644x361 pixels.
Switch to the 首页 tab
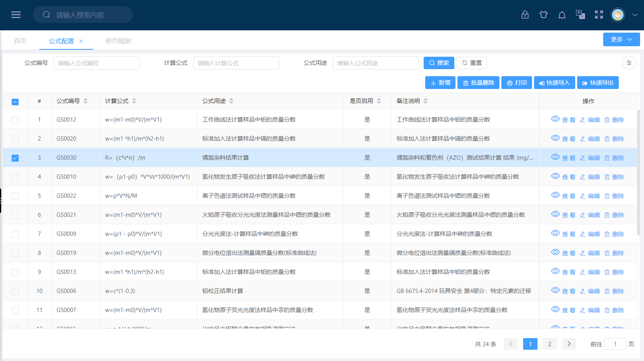click(x=20, y=41)
